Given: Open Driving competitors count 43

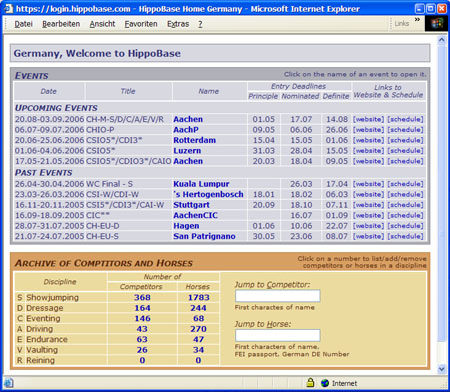Looking at the screenshot, I should [142, 329].
